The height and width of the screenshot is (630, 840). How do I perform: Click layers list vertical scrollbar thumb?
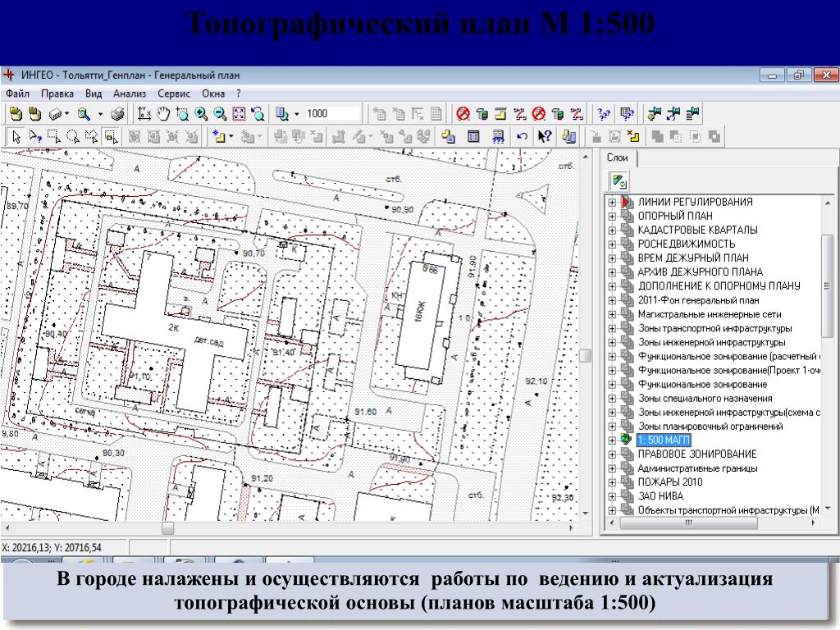827,285
